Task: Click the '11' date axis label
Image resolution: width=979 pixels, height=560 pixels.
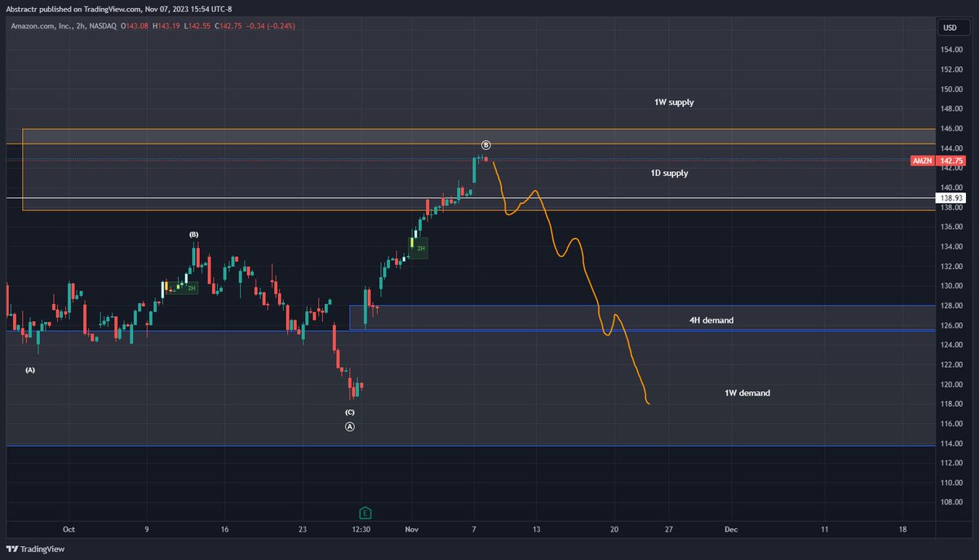Action: click(x=824, y=529)
